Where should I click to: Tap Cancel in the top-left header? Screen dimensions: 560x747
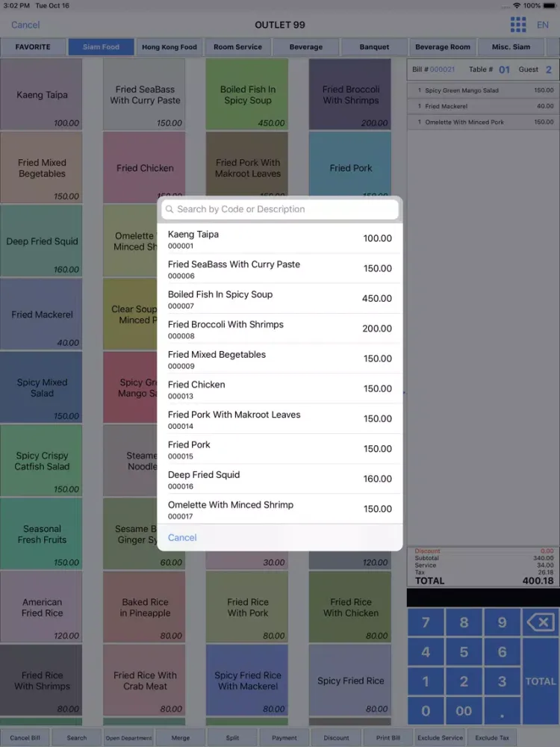click(25, 25)
